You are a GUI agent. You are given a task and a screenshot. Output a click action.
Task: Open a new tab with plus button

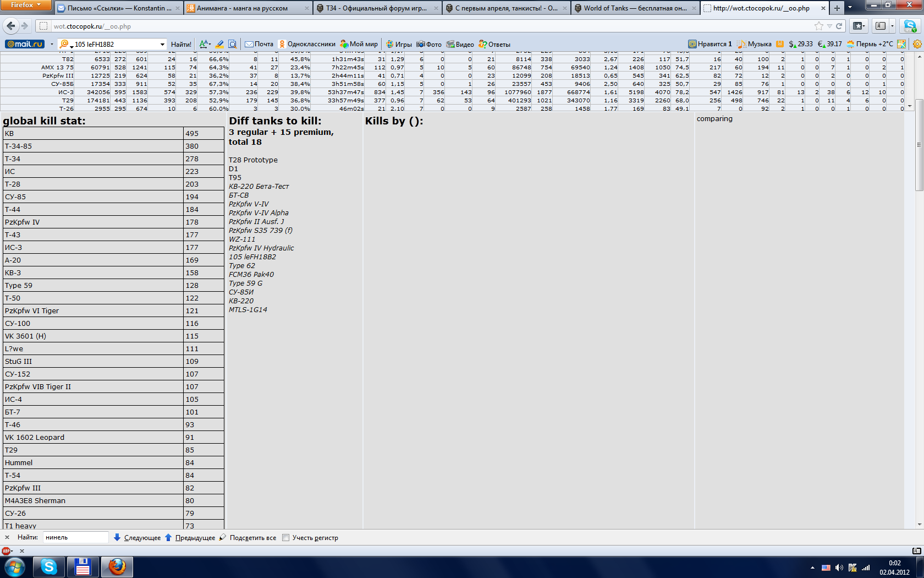[x=837, y=8]
